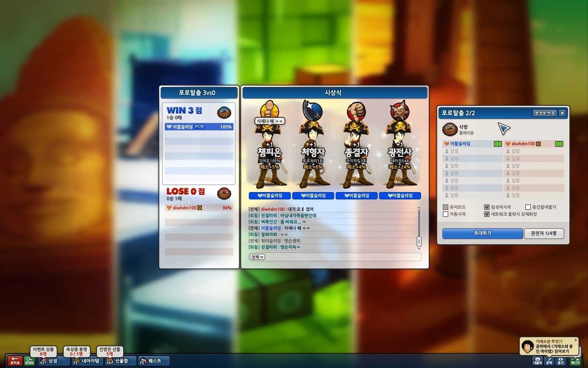
Task: Click the 방정보 변경 button
Action: [x=545, y=113]
